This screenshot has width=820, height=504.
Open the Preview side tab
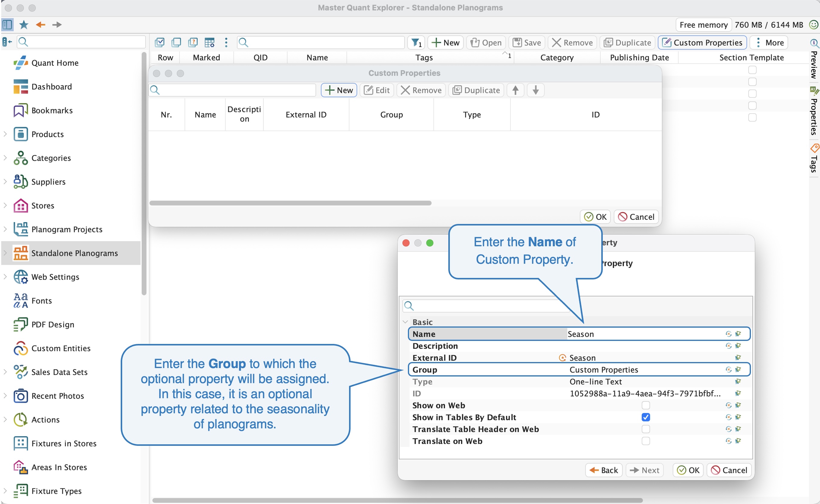[x=814, y=59]
